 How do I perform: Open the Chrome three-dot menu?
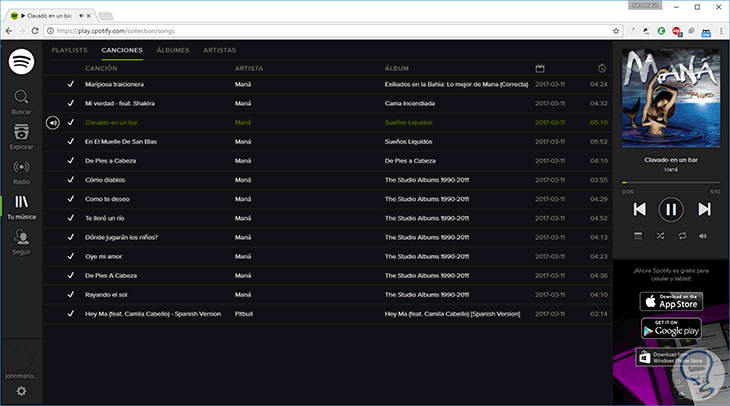[x=721, y=31]
